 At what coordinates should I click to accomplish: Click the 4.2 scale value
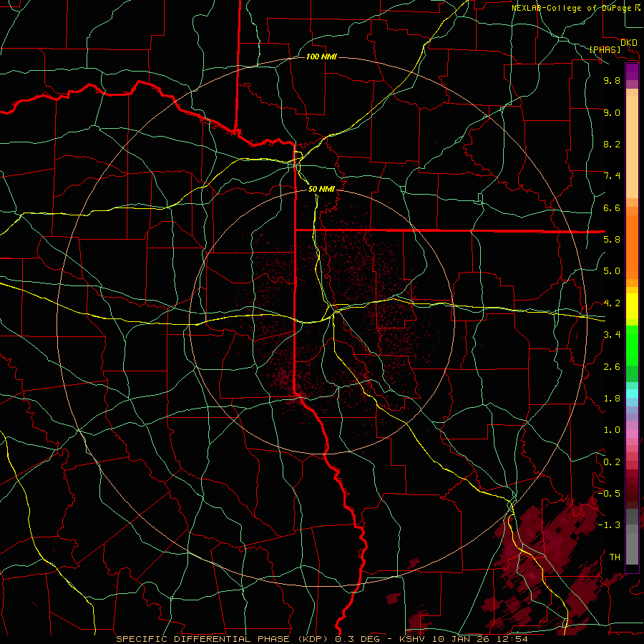coord(612,303)
